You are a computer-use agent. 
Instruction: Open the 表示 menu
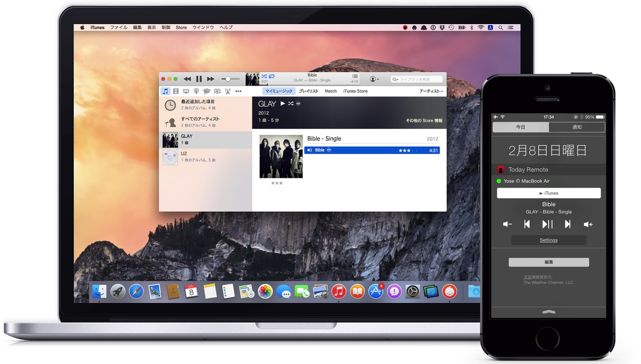click(x=152, y=27)
